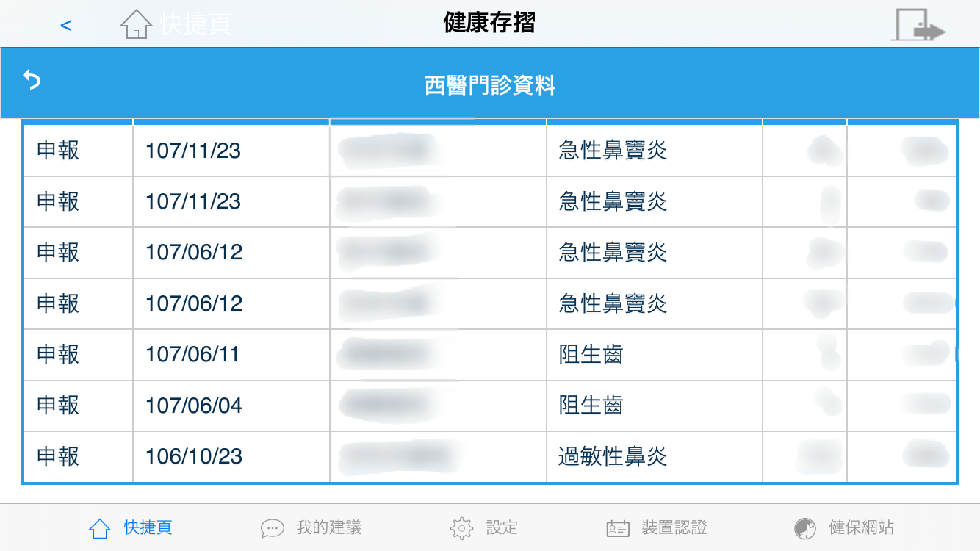Open the 健保網站 globe icon
Viewport: 980px width, 551px height.
click(x=805, y=528)
